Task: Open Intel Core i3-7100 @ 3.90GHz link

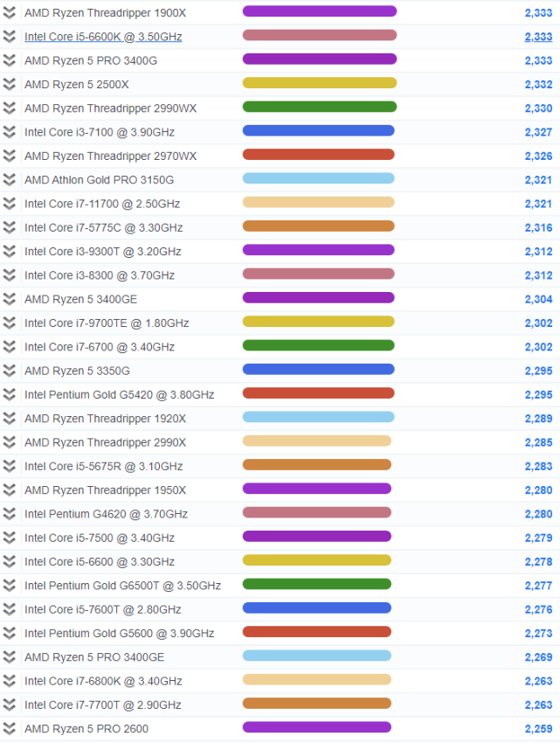Action: point(100,132)
